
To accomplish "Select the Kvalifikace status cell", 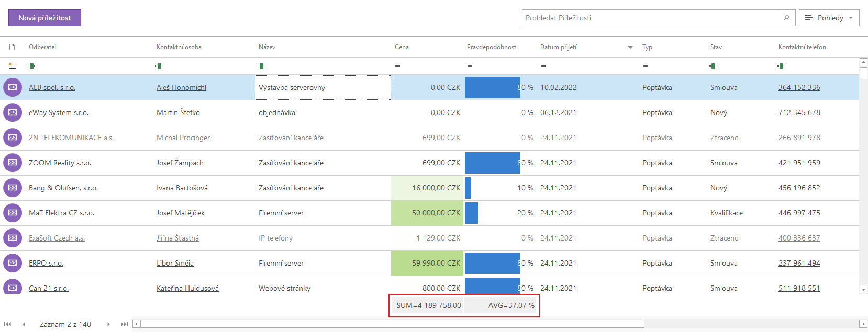I will pyautogui.click(x=727, y=213).
